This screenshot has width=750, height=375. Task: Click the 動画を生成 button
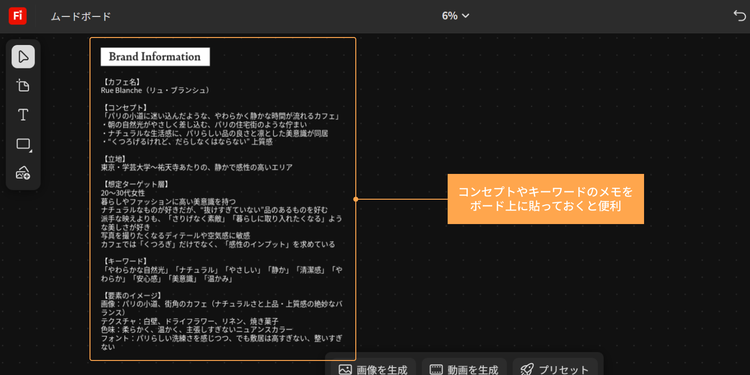point(464,369)
